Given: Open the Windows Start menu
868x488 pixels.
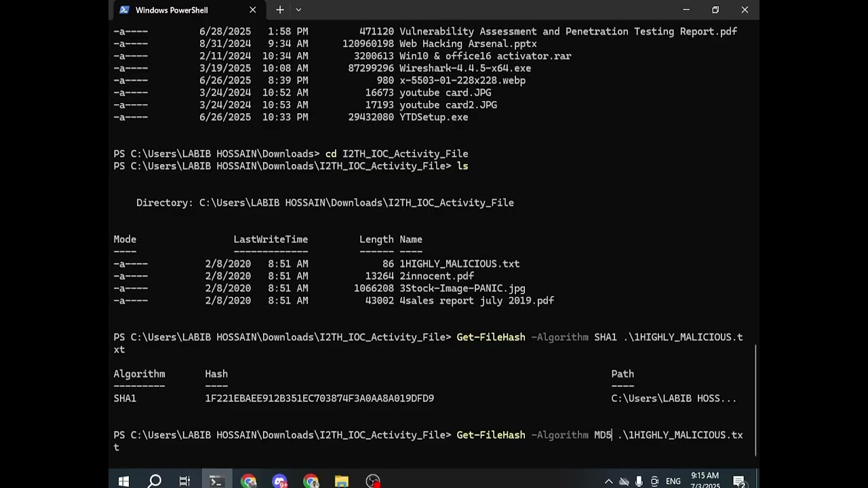Looking at the screenshot, I should [123, 481].
